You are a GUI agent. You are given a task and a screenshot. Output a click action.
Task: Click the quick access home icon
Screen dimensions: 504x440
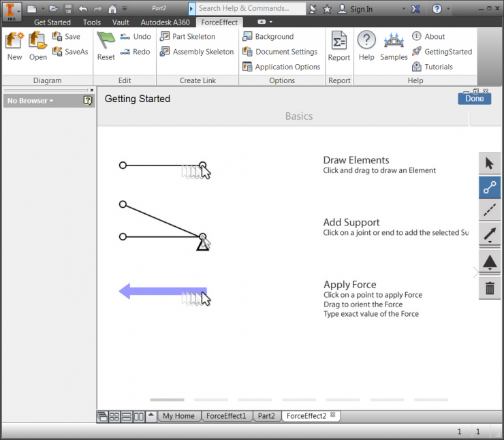click(112, 9)
